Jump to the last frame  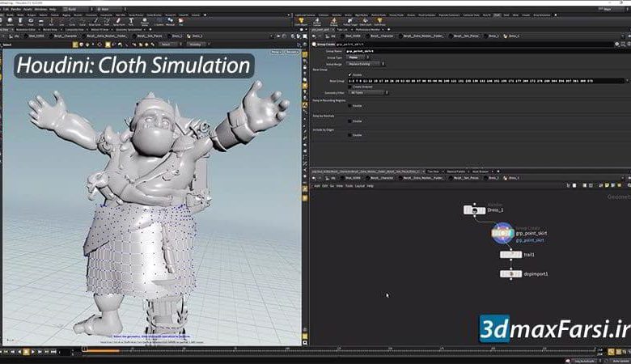click(53, 352)
